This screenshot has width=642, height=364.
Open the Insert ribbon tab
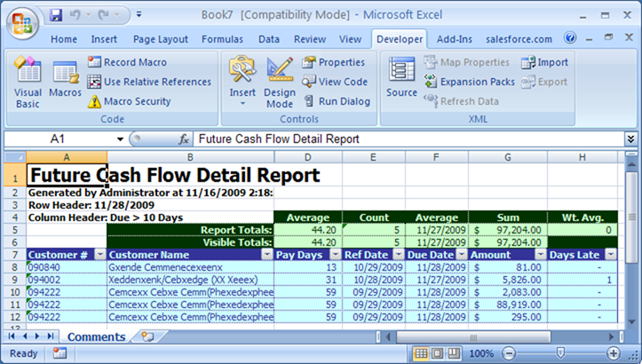pos(104,39)
